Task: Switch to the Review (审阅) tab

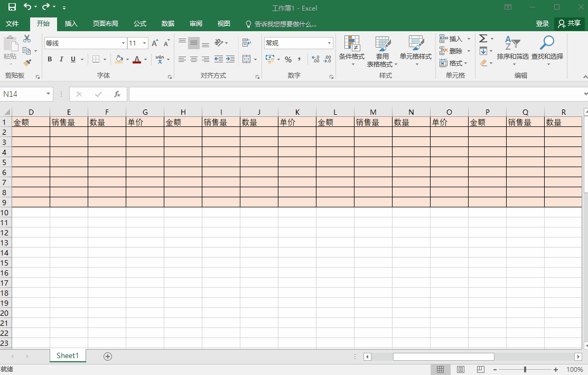Action: coord(196,24)
